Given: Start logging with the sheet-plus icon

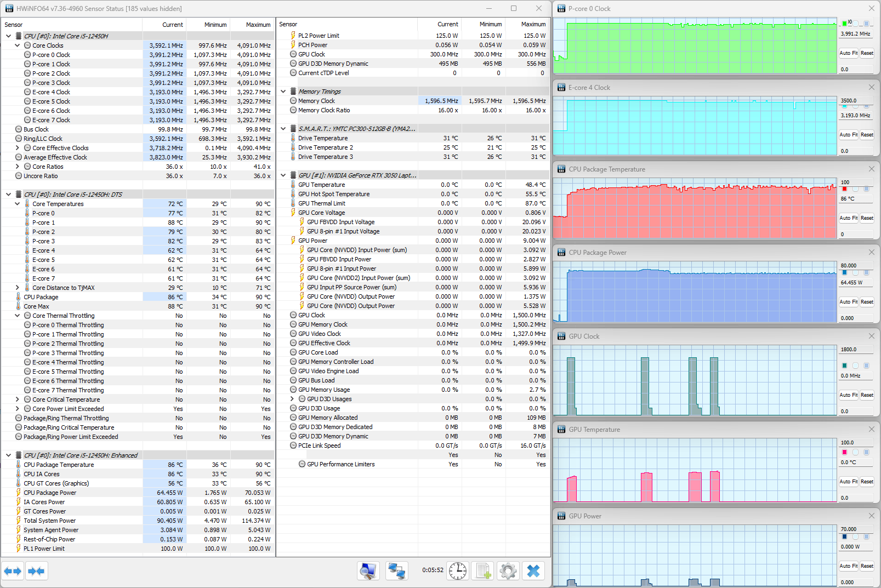Looking at the screenshot, I should click(483, 571).
